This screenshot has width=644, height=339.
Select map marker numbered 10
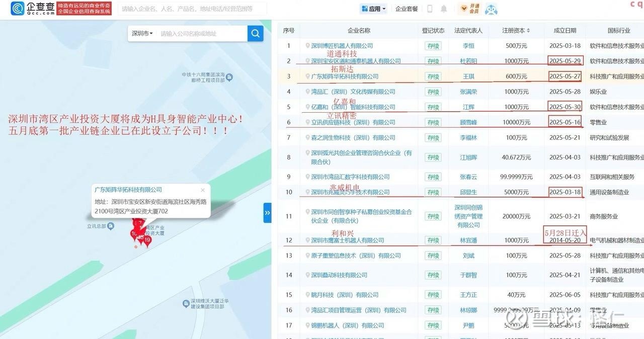[x=134, y=233]
